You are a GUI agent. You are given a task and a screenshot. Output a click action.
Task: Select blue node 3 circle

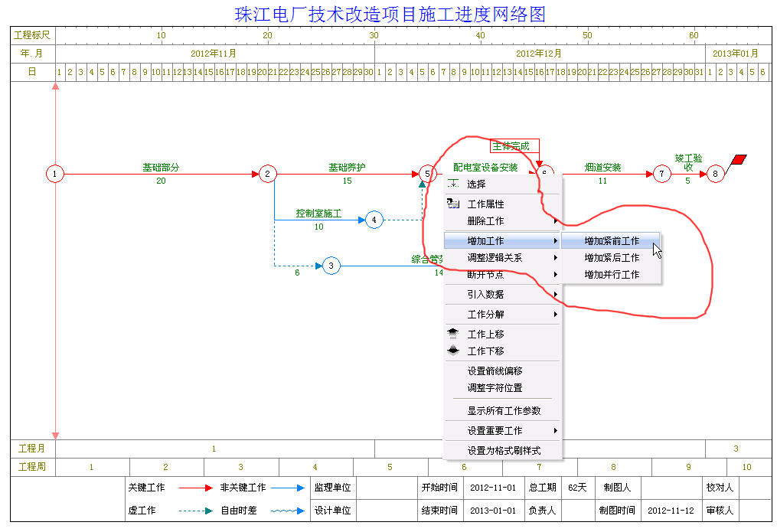[331, 266]
